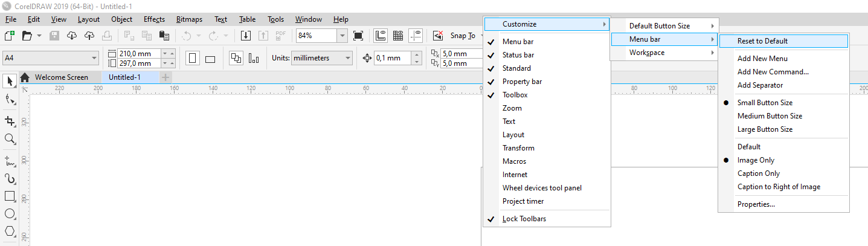The image size is (868, 246).
Task: Uncheck Toolbox in toolbar list
Action: pyautogui.click(x=547, y=95)
